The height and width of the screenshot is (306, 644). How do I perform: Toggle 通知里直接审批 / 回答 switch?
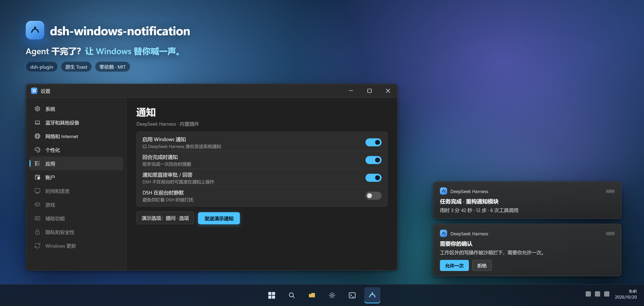(373, 178)
